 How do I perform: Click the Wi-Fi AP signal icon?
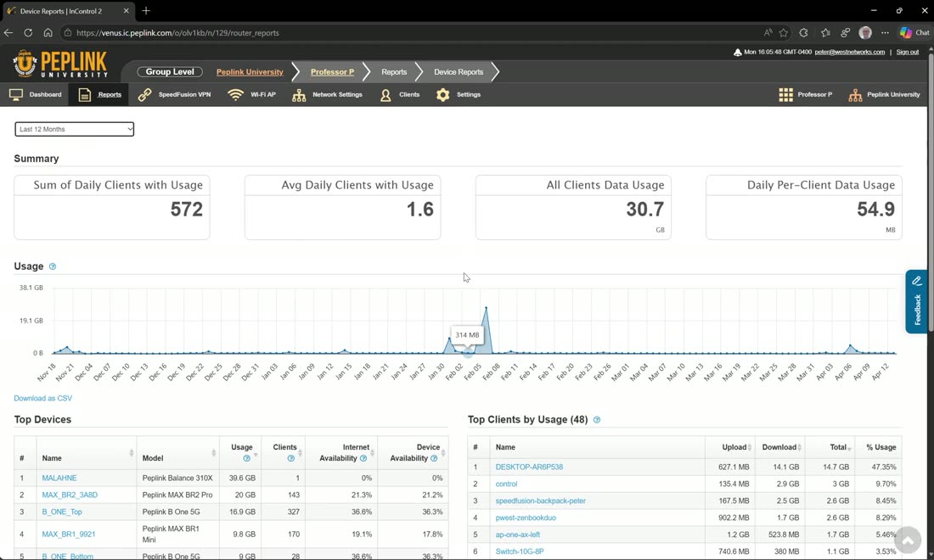(x=236, y=95)
